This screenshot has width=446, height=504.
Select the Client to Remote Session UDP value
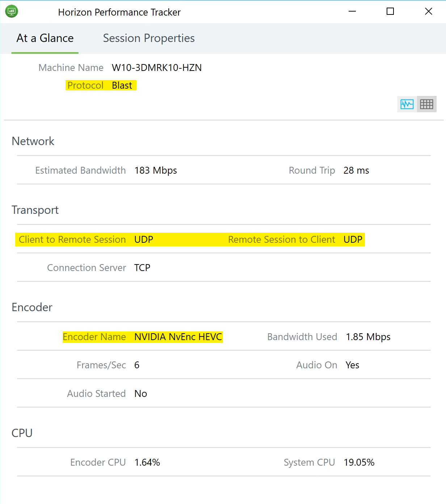tap(143, 240)
